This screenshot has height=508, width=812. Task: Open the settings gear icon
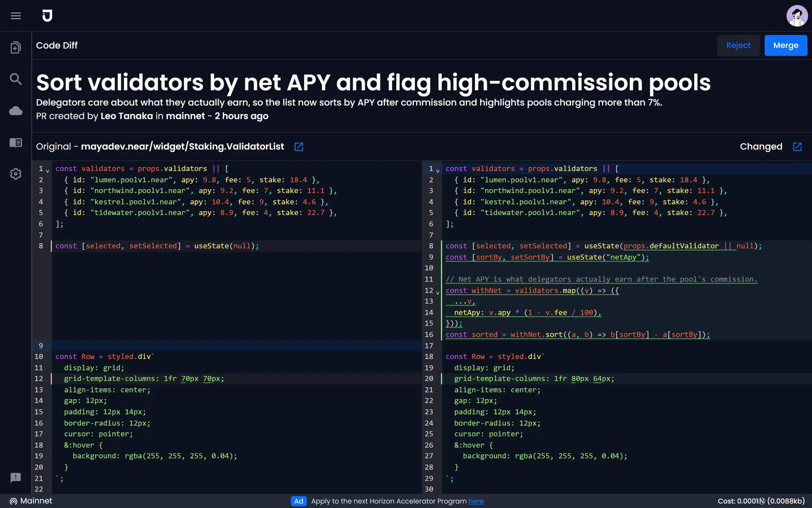[16, 174]
